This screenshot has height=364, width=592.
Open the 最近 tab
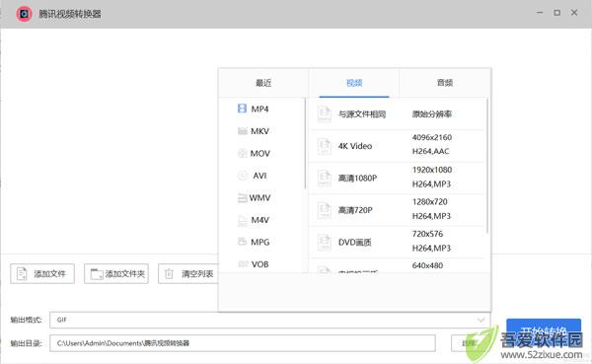(x=263, y=83)
